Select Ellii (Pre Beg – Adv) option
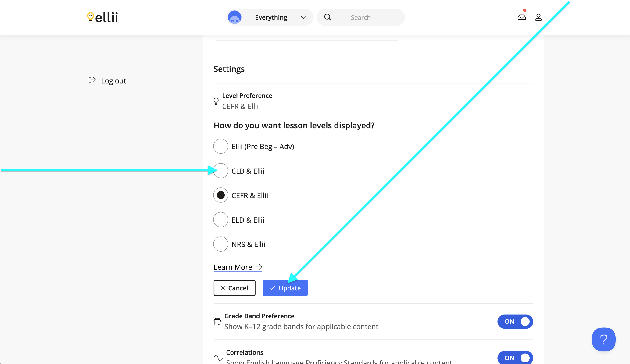The width and height of the screenshot is (630, 364). (x=220, y=146)
